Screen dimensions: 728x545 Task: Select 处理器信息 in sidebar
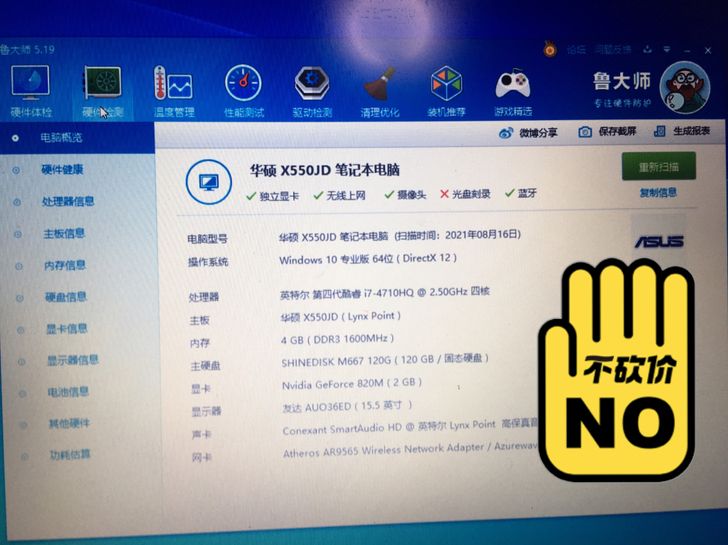coord(68,201)
